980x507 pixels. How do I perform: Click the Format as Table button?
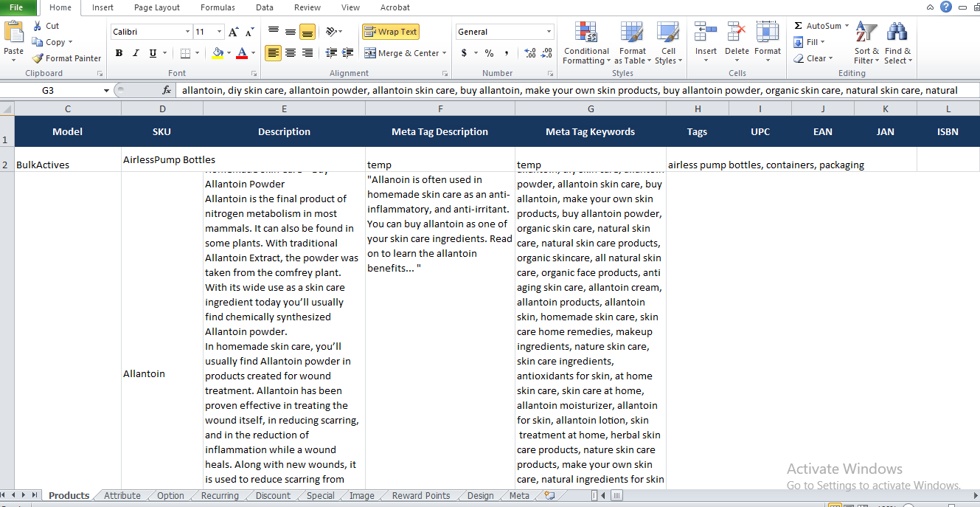coord(632,42)
